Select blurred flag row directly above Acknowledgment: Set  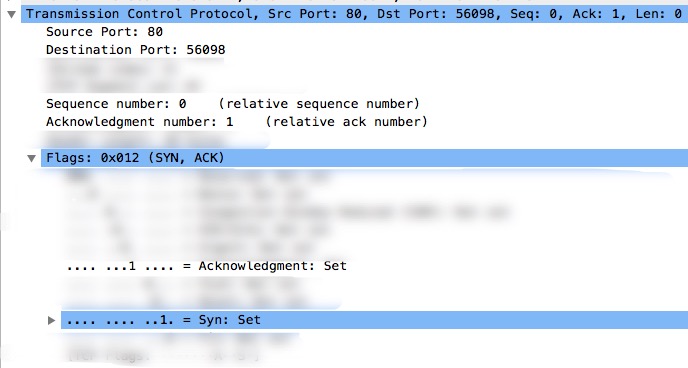click(x=190, y=248)
